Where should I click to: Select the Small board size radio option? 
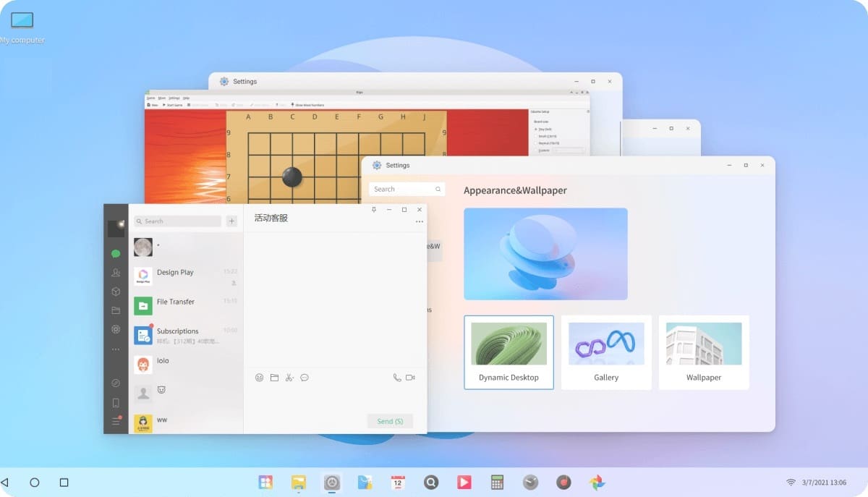coord(536,136)
